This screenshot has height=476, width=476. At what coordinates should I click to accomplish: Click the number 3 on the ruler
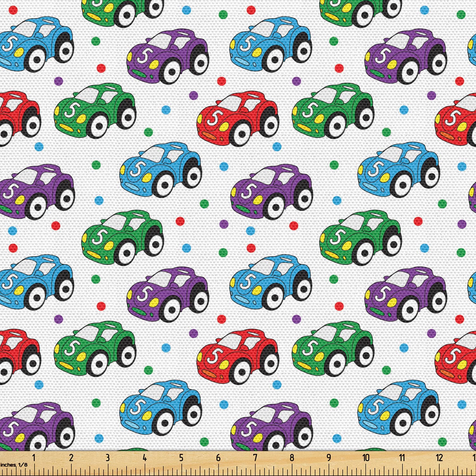108,458
